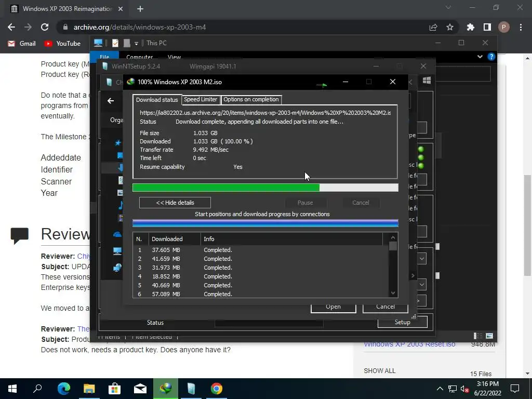Click the back arrow in file dialog
The height and width of the screenshot is (399, 532).
point(111,101)
